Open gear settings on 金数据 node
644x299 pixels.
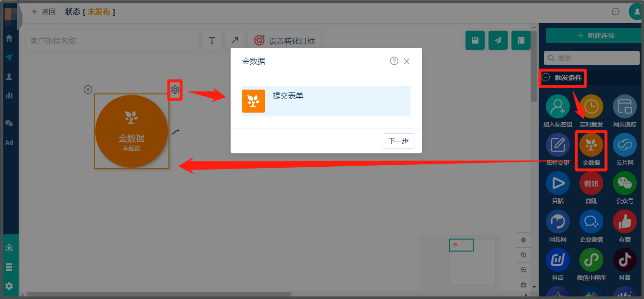(x=175, y=90)
